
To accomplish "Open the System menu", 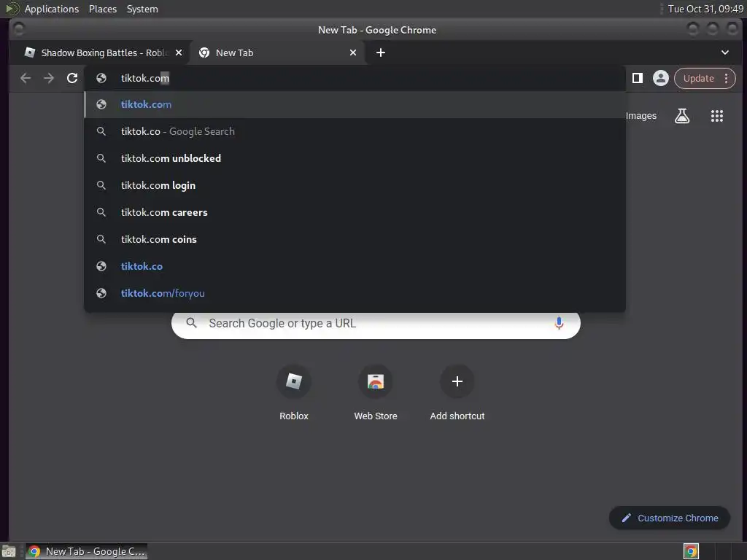I will [x=142, y=9].
